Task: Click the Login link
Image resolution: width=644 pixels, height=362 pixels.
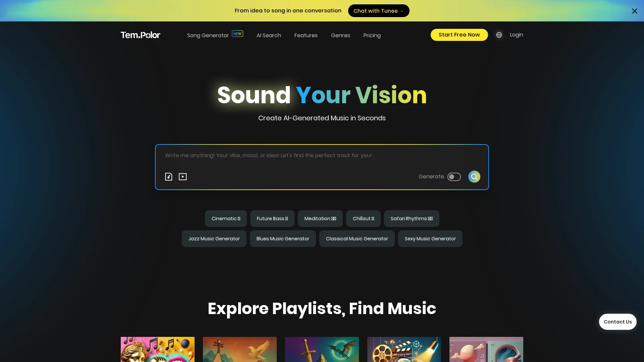Action: tap(517, 35)
